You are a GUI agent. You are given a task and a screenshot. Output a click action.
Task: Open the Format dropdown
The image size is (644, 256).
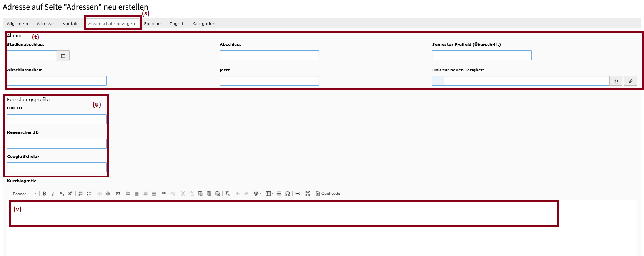[x=25, y=194]
